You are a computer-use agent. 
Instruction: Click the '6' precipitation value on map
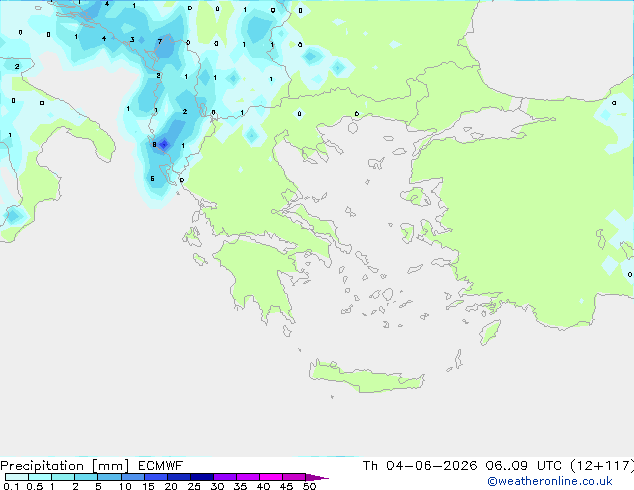(152, 178)
